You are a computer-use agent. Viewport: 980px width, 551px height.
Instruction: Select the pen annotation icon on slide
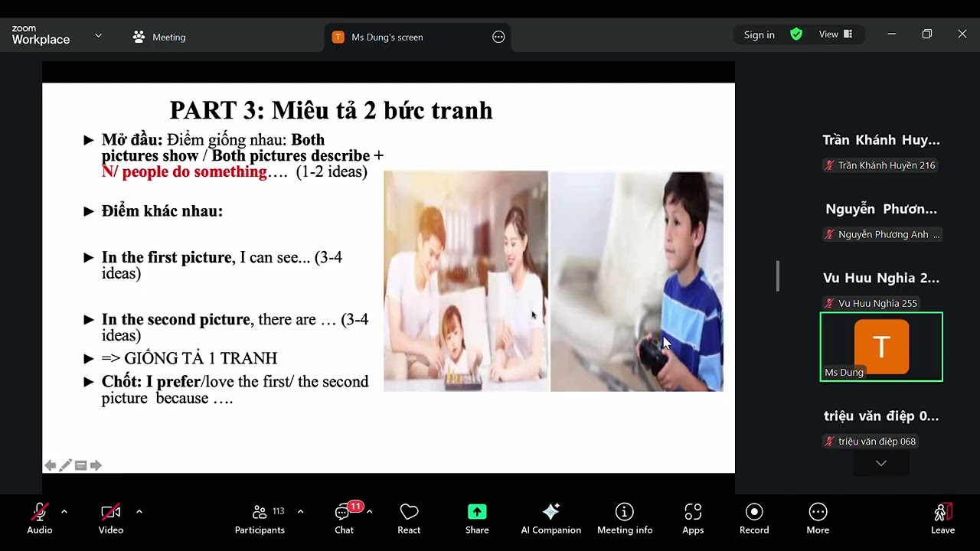[65, 465]
